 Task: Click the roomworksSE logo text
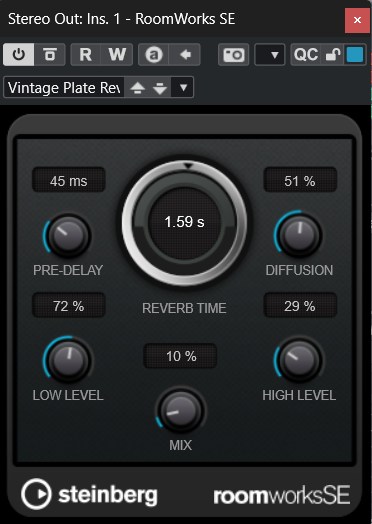[282, 495]
